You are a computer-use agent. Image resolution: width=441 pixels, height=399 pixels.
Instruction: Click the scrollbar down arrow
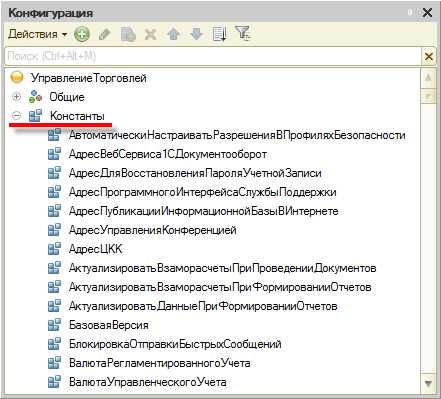point(428,384)
